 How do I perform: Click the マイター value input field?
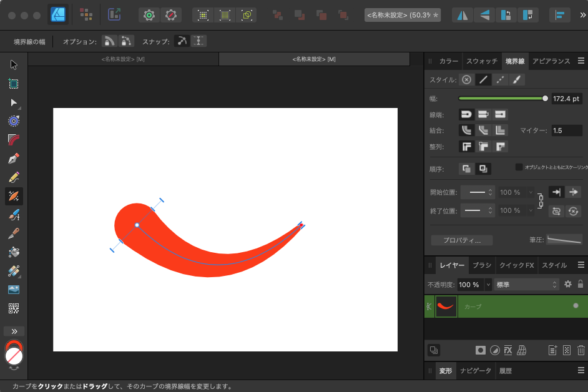pos(567,130)
